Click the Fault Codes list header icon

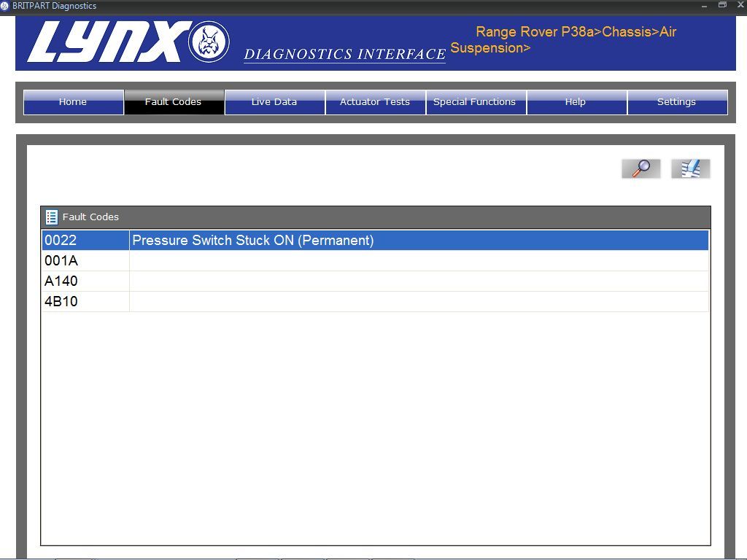pos(52,217)
